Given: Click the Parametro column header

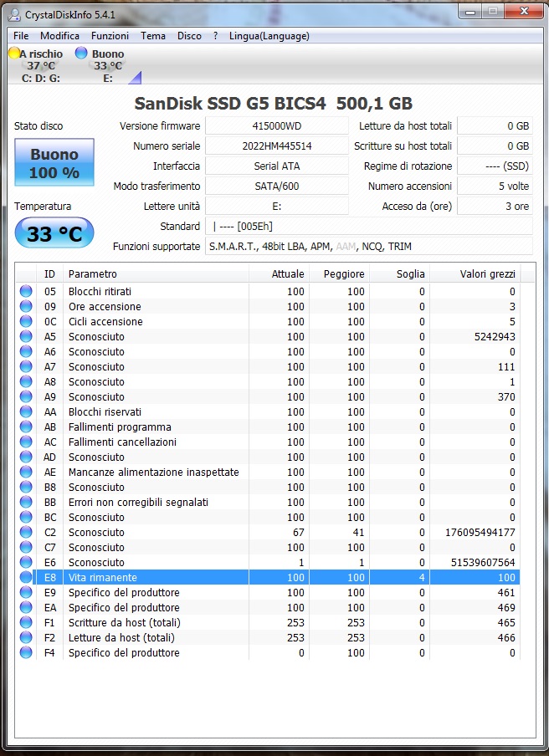Looking at the screenshot, I should [x=156, y=273].
